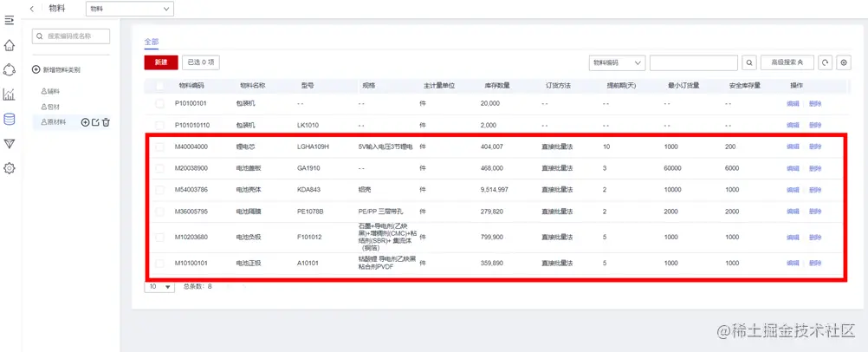
Task: Click 删除 link for row M20038900
Action: [x=815, y=168]
